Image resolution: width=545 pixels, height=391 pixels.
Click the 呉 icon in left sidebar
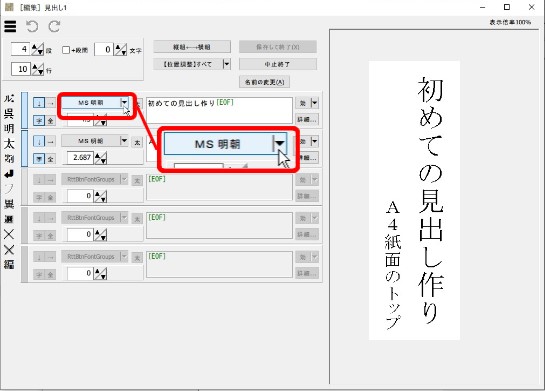coord(9,114)
